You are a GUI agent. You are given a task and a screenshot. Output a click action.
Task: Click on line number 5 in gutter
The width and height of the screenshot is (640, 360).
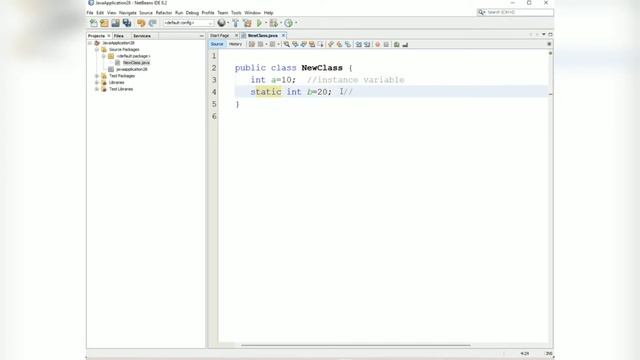coord(214,104)
